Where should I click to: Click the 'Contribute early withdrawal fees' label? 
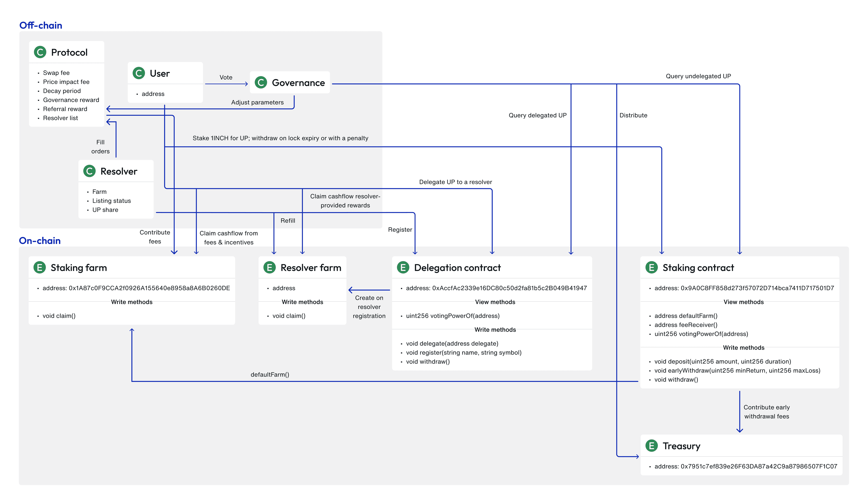(766, 412)
